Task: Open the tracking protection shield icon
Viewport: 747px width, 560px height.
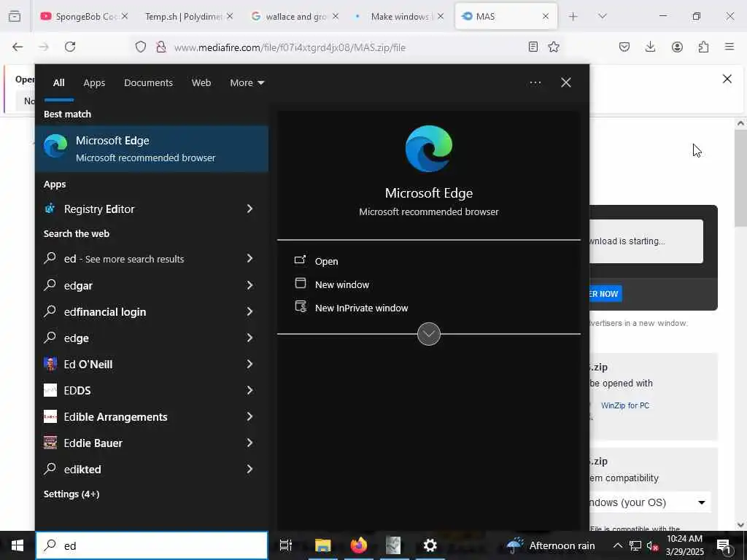Action: (141, 47)
